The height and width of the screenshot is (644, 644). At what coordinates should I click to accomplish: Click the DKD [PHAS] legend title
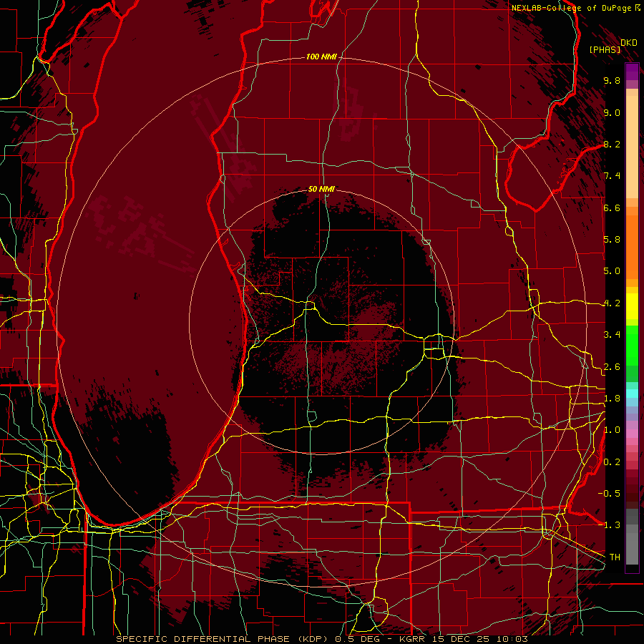tap(613, 46)
